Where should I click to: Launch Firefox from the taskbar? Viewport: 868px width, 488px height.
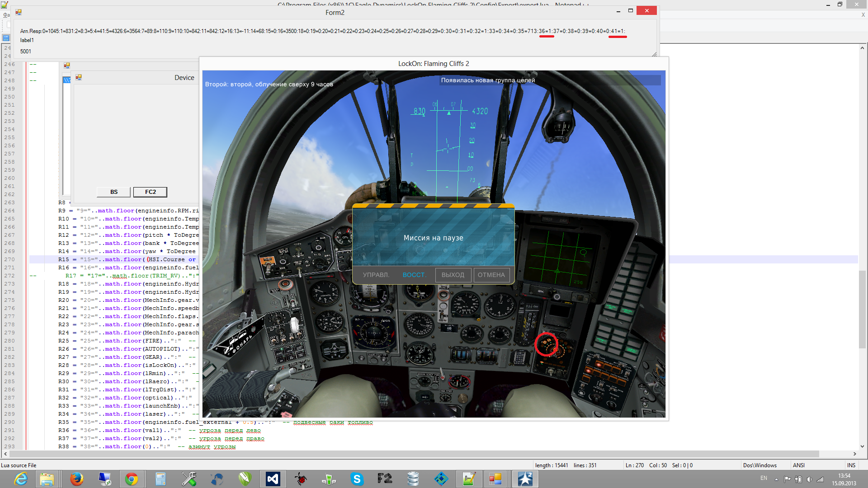tap(77, 479)
